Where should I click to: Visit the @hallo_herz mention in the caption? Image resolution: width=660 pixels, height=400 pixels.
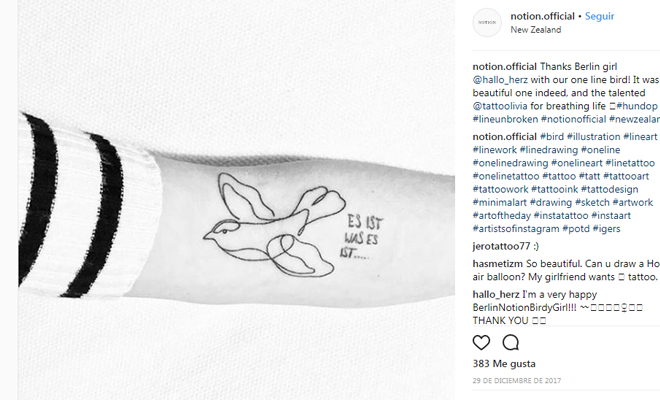pyautogui.click(x=500, y=80)
